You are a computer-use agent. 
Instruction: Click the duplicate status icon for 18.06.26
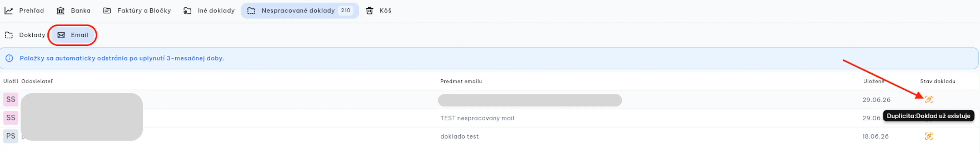coord(929,136)
